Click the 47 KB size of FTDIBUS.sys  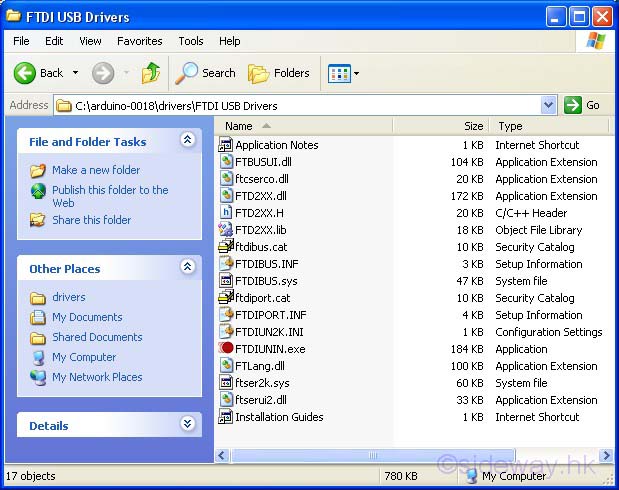pyautogui.click(x=470, y=281)
